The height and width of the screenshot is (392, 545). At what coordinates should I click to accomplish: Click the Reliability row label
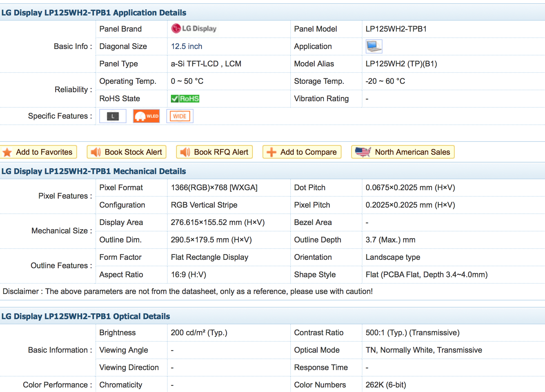74,90
